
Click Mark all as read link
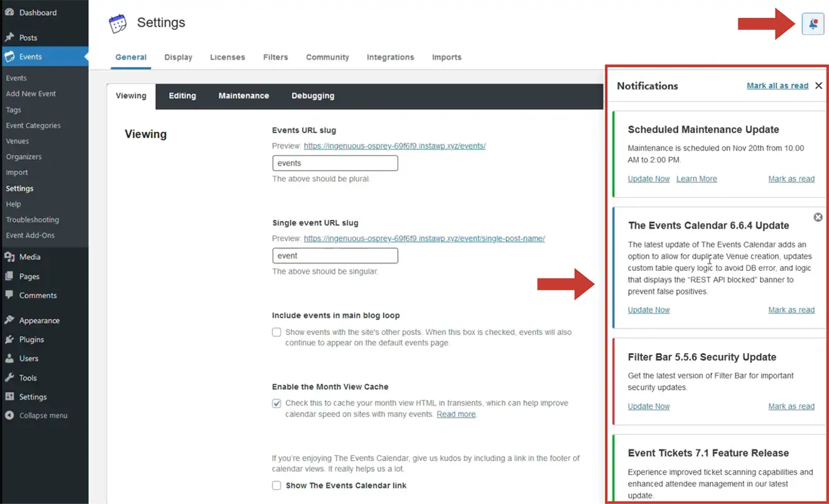pyautogui.click(x=777, y=86)
